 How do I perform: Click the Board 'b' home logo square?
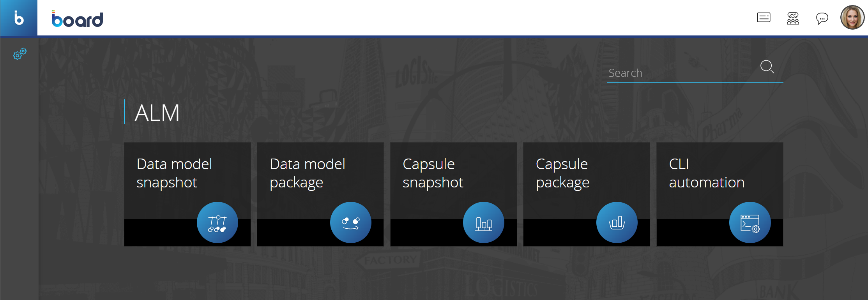(x=19, y=18)
